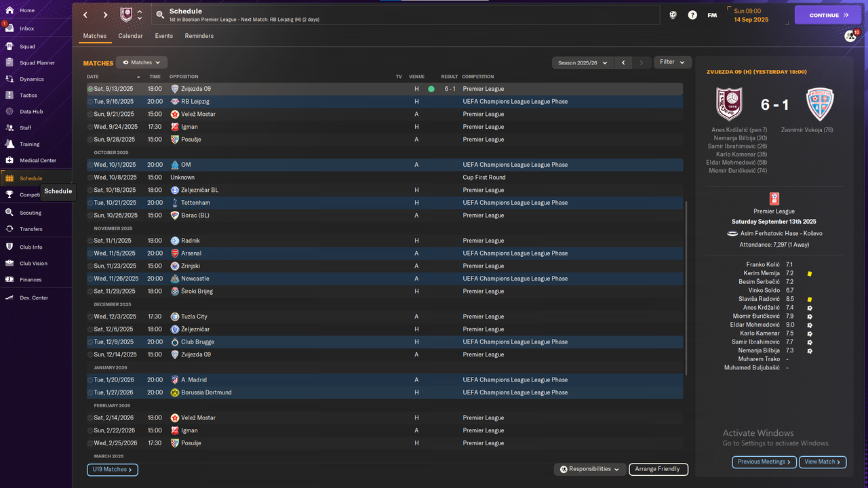The image size is (868, 488).
Task: Click the Premier League logo in match panel
Action: (x=774, y=199)
